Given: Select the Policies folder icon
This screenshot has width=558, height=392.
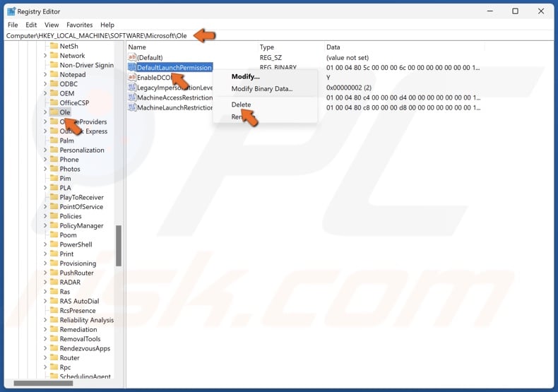Looking at the screenshot, I should [54, 216].
